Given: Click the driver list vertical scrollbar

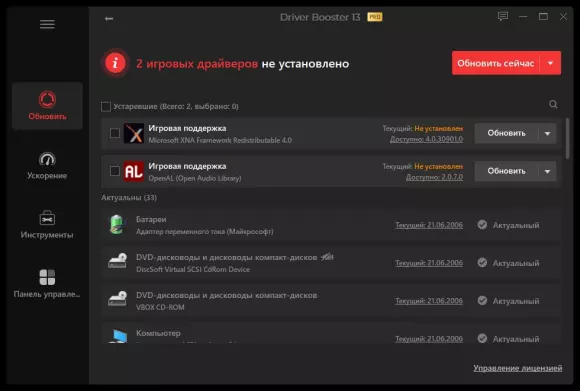Looking at the screenshot, I should (x=567, y=139).
